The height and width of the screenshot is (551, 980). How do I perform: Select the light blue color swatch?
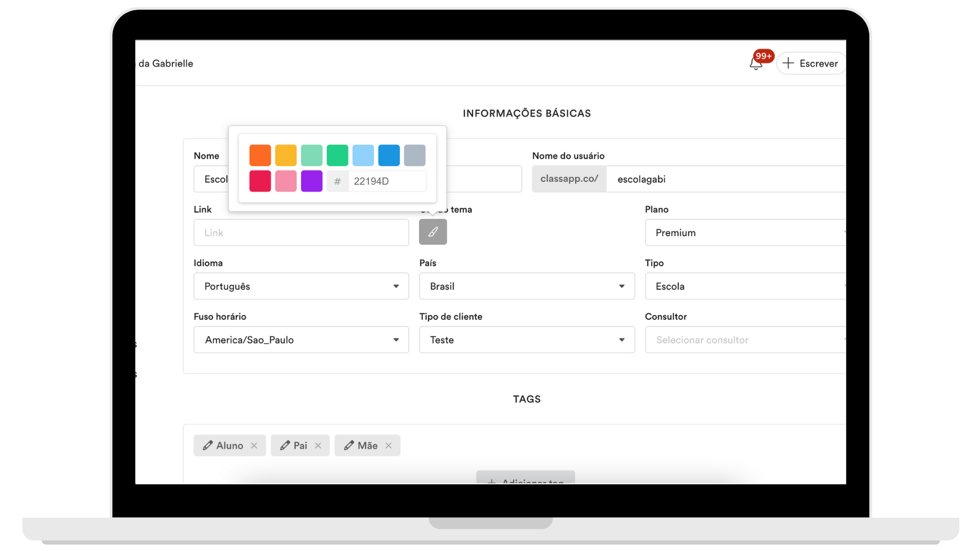coord(363,155)
